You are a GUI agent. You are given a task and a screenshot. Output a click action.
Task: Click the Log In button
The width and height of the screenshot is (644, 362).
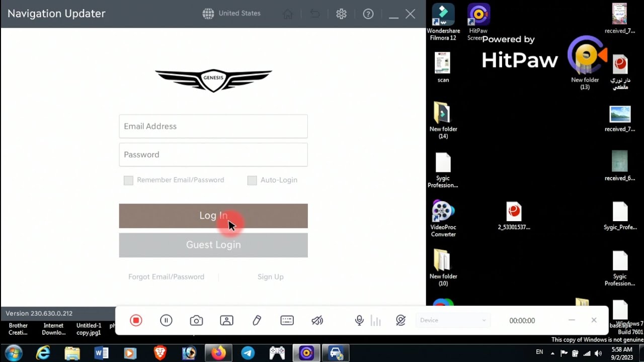213,216
